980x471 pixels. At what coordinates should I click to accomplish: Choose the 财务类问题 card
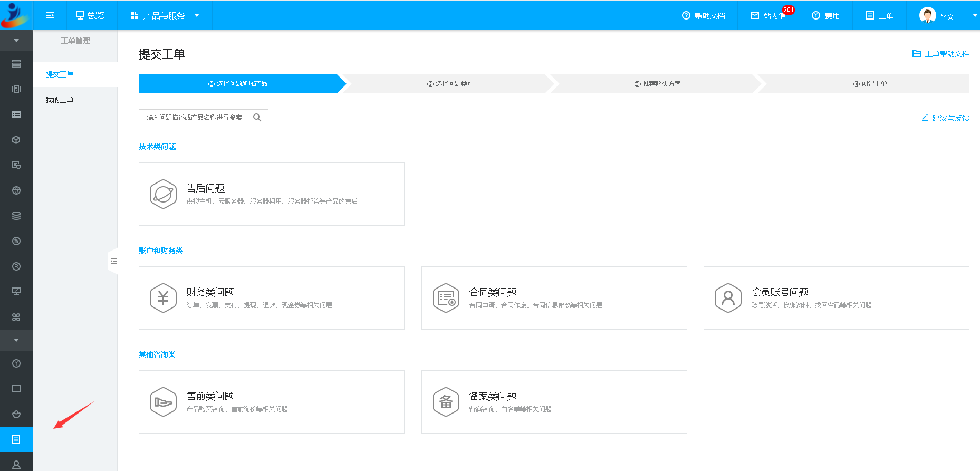[272, 298]
